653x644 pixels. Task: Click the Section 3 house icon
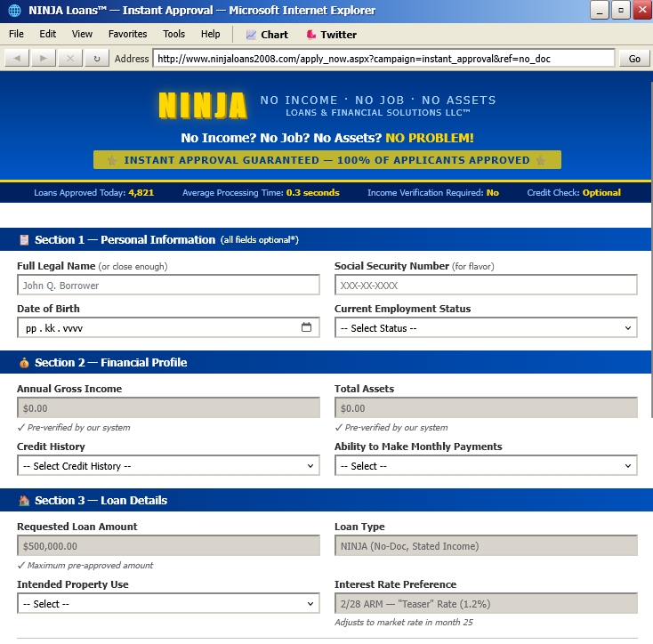point(24,501)
